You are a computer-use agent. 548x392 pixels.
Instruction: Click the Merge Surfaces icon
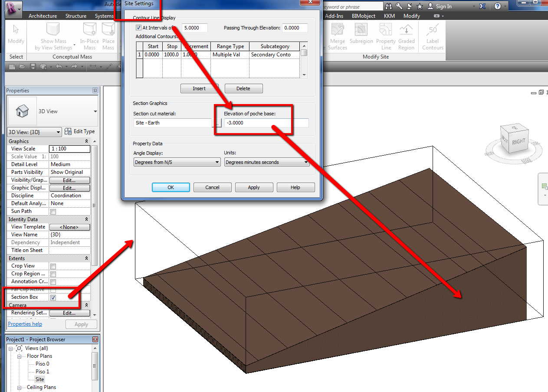pyautogui.click(x=338, y=30)
